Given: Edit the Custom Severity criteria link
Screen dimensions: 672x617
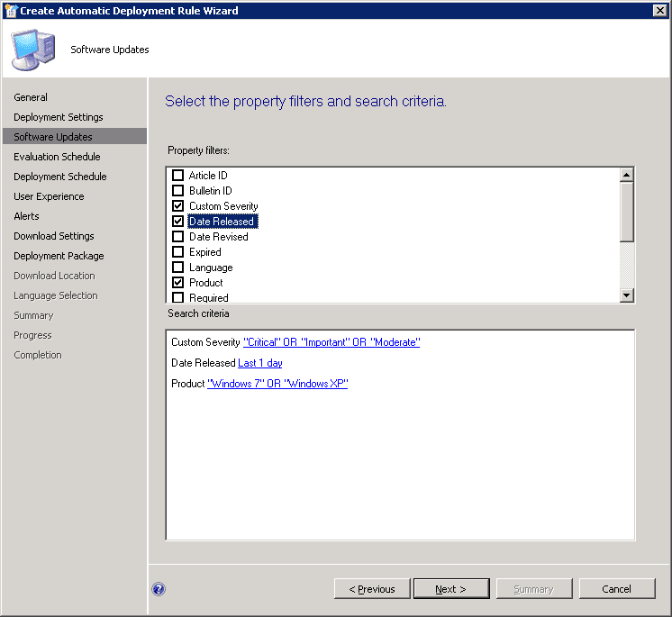Looking at the screenshot, I should click(x=331, y=342).
